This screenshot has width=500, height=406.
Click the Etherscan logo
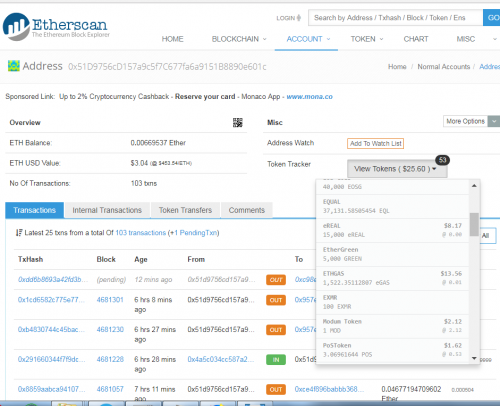[56, 27]
